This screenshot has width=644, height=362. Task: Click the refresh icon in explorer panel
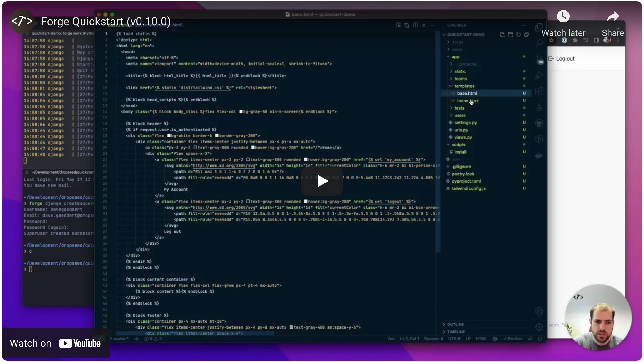518,34
